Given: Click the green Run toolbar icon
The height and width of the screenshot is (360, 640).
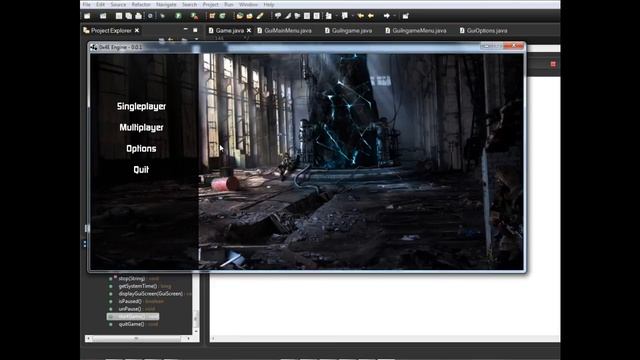Looking at the screenshot, I should point(178,16).
